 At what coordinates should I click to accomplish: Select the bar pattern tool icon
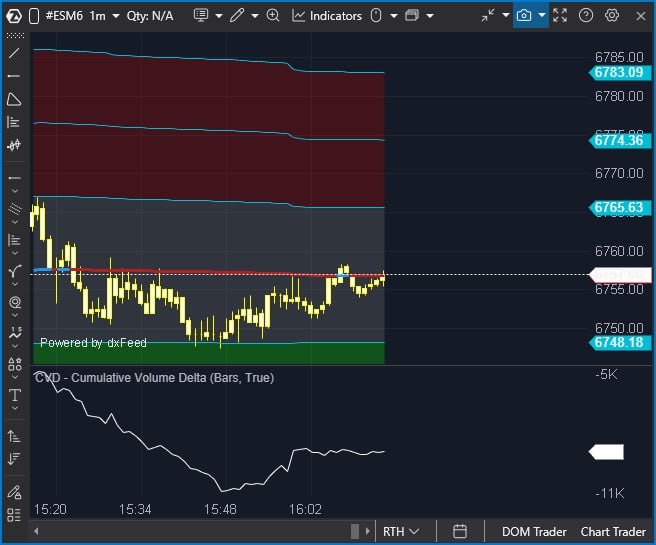tap(14, 145)
